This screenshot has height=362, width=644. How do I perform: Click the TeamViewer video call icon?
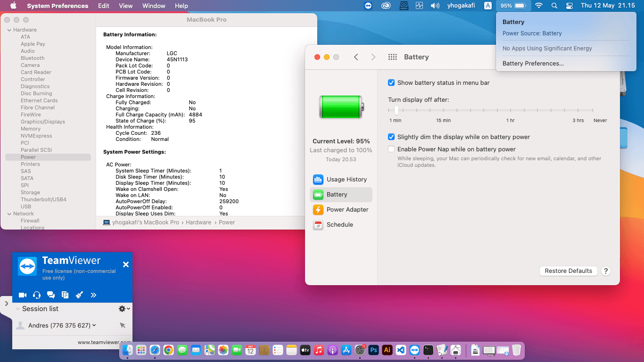tap(22, 295)
